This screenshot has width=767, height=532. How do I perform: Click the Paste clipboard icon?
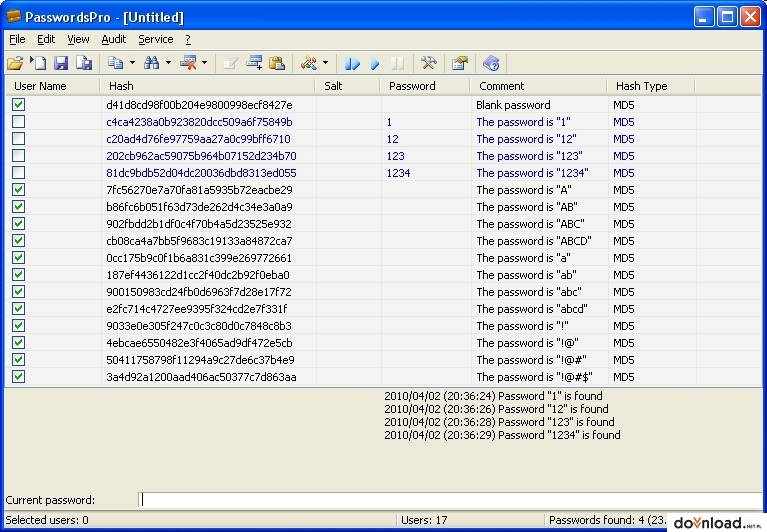point(277,63)
